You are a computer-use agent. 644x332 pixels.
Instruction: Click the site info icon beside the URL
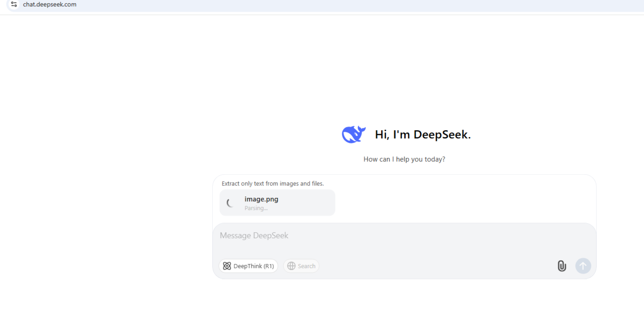(x=14, y=5)
